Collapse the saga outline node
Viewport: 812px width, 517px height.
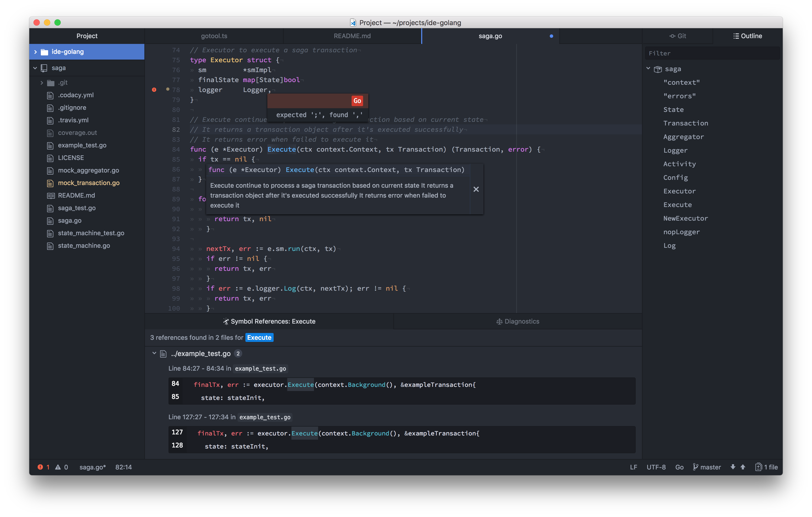pos(648,68)
